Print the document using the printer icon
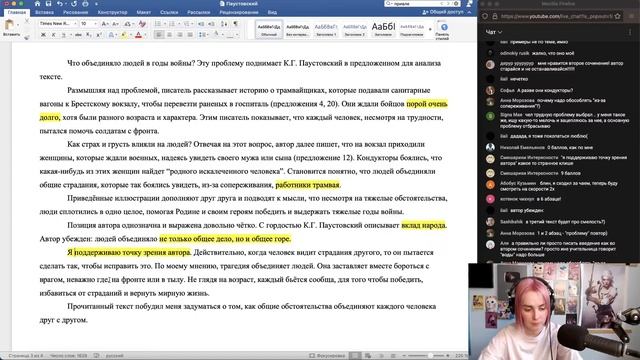 (85, 4)
